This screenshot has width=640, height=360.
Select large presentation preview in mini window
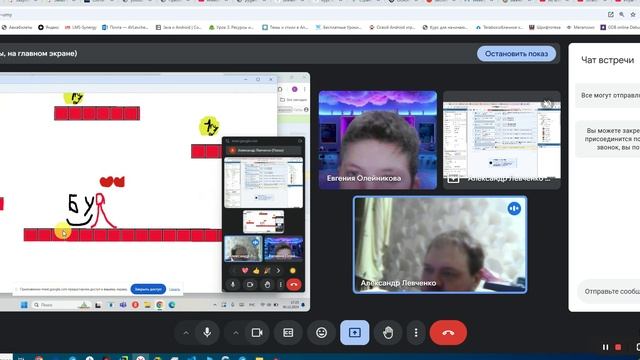(264, 183)
